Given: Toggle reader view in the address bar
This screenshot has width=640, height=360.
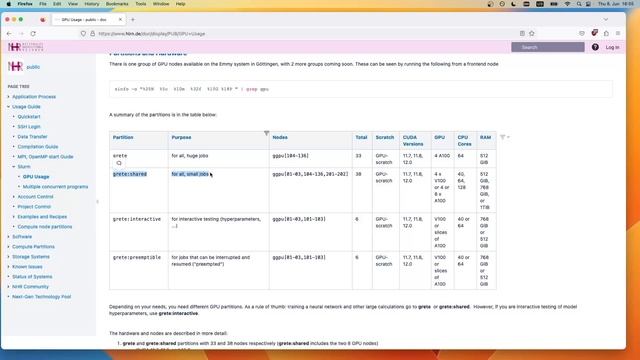Looking at the screenshot, I should click(x=522, y=33).
